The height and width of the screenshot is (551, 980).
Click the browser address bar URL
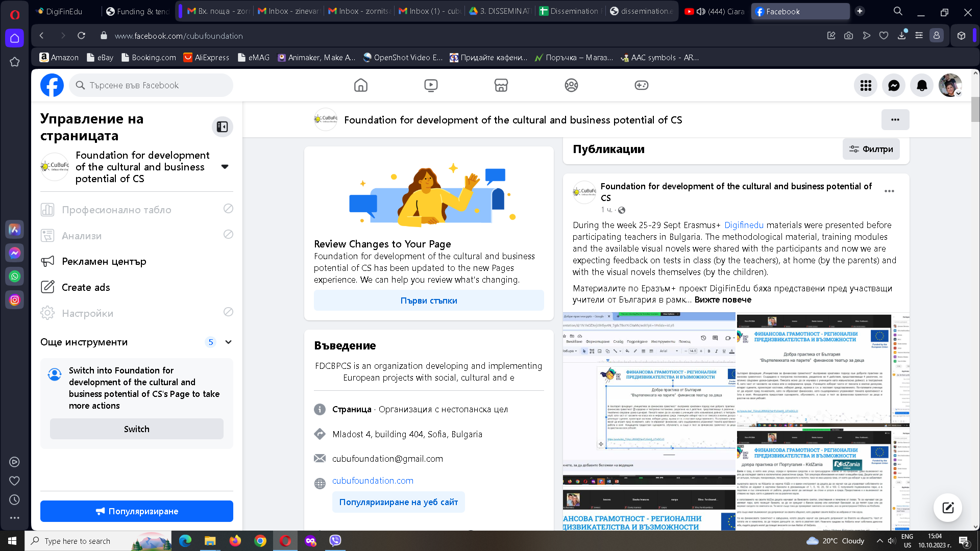click(x=179, y=36)
